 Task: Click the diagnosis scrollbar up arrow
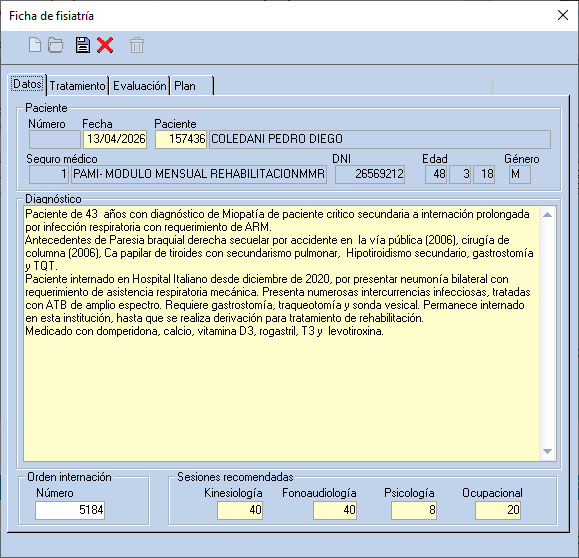click(548, 215)
